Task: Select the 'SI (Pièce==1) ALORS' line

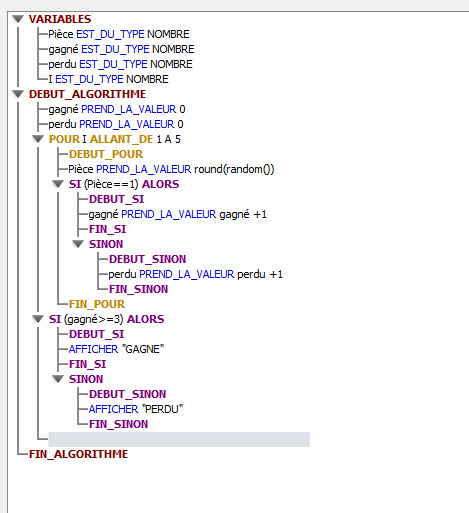Action: 124,184
